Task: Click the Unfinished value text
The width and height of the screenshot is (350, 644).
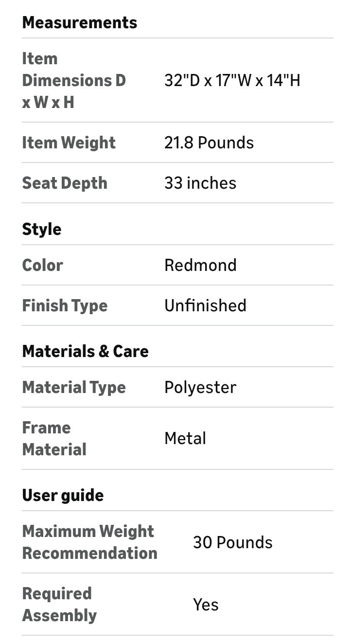Action: [x=205, y=305]
